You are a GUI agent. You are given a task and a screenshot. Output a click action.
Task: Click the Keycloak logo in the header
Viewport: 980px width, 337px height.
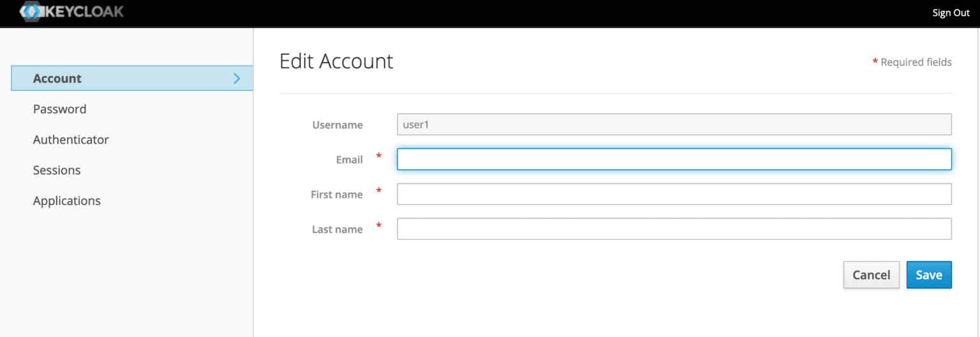71,11
